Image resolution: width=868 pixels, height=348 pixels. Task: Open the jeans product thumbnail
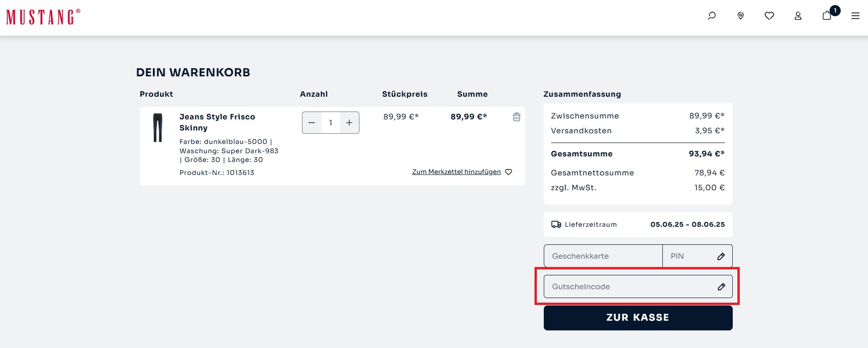click(x=157, y=127)
